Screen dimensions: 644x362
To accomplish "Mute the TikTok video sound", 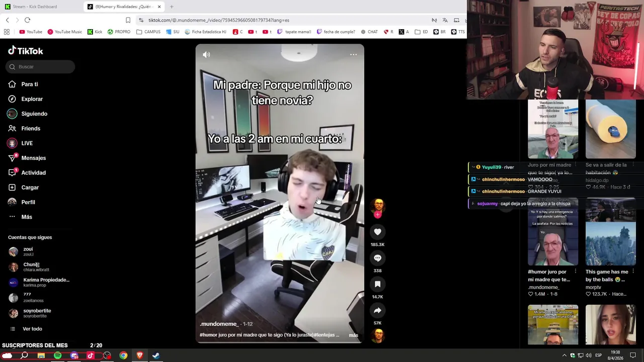I will click(x=206, y=54).
